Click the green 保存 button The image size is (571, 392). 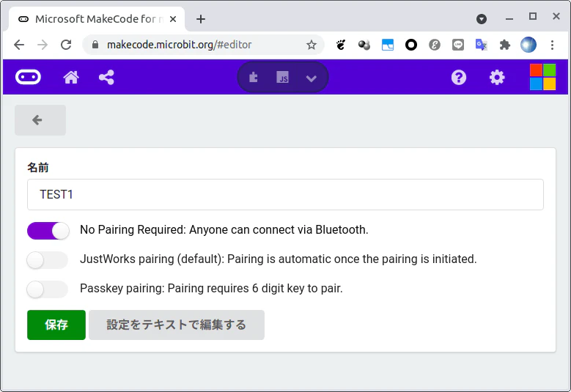point(56,325)
